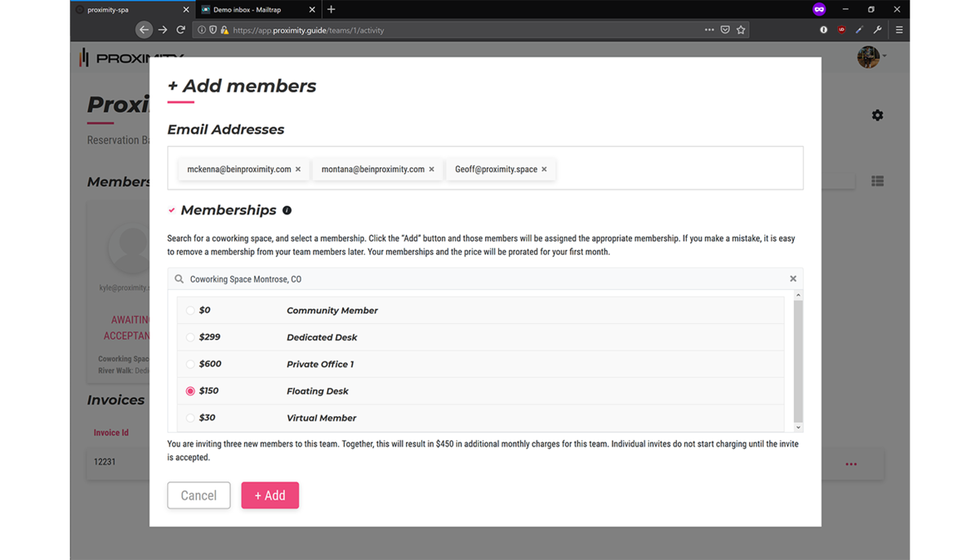Reload the page with refresh icon
This screenshot has height=560, width=980.
180,30
